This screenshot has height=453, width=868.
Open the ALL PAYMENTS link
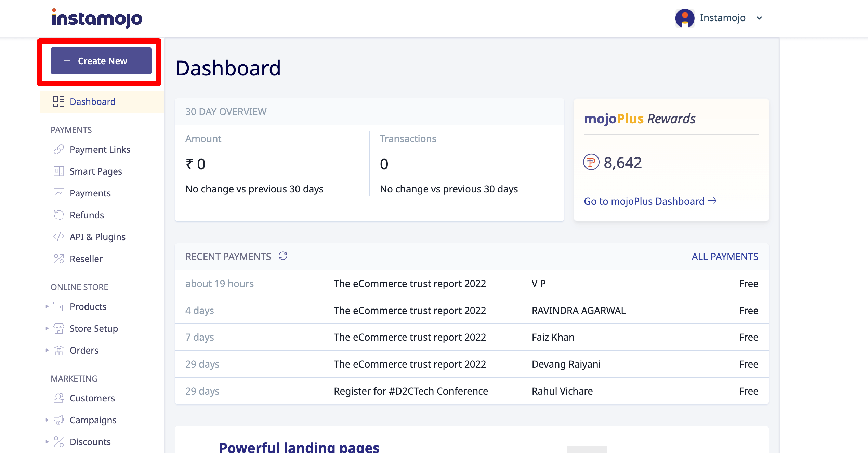coord(725,257)
